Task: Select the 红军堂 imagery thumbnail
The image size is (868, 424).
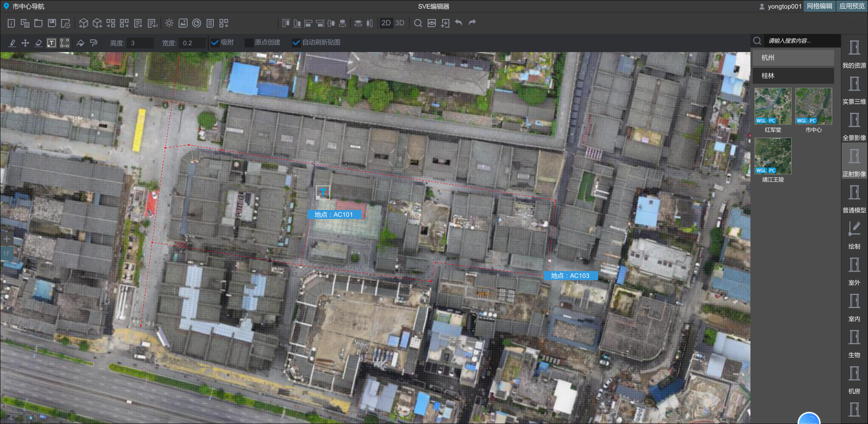Action: point(773,107)
